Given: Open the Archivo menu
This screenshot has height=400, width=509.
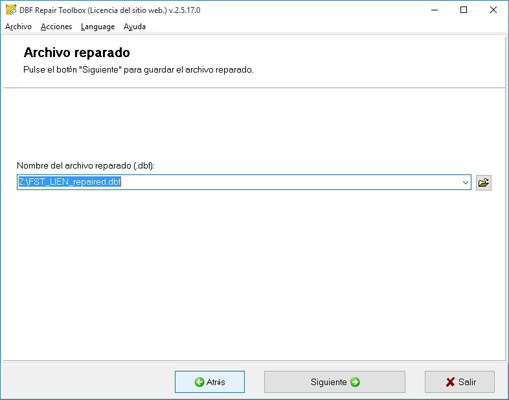Looking at the screenshot, I should point(18,27).
